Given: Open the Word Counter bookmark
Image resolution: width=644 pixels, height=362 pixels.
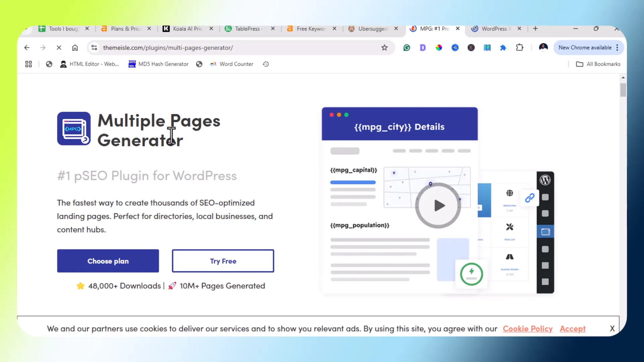Looking at the screenshot, I should 232,64.
